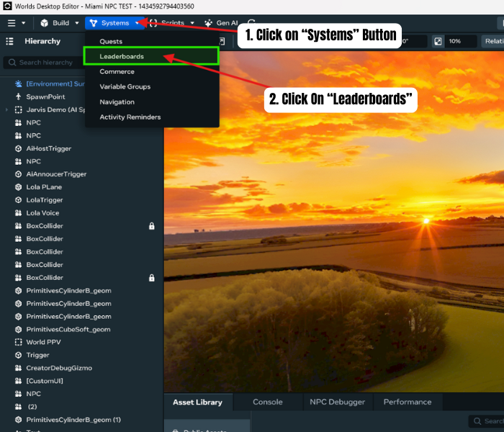Click the Hierarchy panel grip icon
The image size is (504, 432).
pos(10,42)
